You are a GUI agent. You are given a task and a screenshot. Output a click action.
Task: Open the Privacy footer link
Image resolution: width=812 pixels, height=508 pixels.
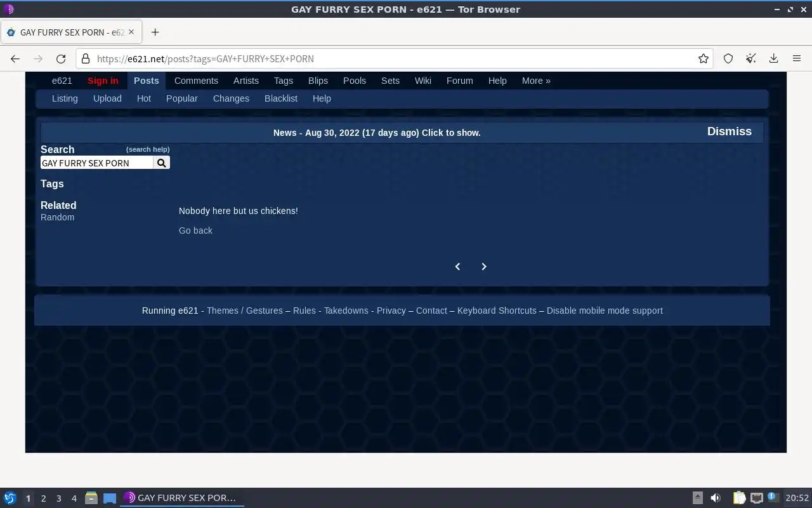coord(391,311)
